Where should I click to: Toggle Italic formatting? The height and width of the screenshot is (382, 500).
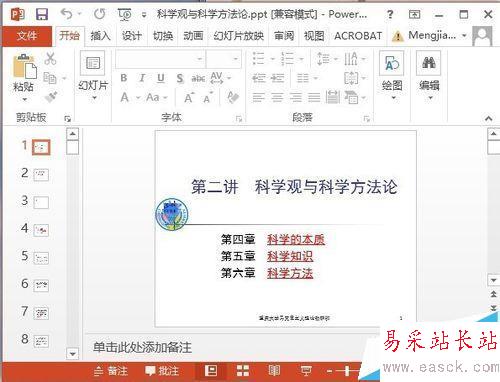pyautogui.click(x=142, y=78)
